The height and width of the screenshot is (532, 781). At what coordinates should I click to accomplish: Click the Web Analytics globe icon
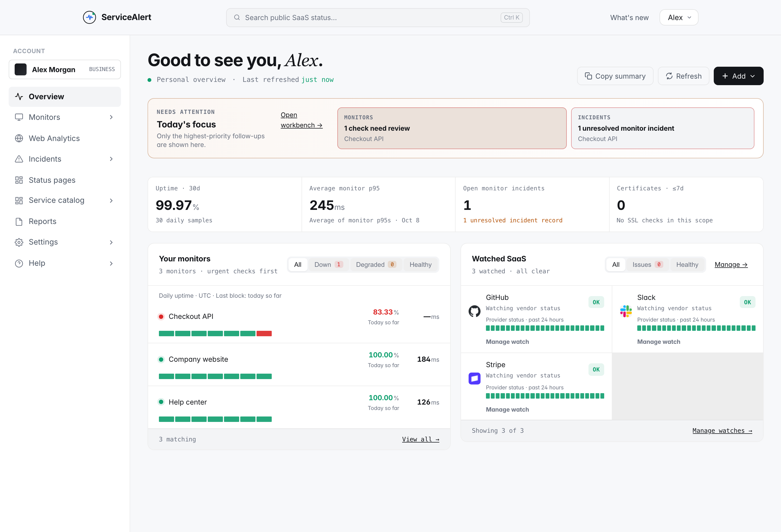pos(19,138)
